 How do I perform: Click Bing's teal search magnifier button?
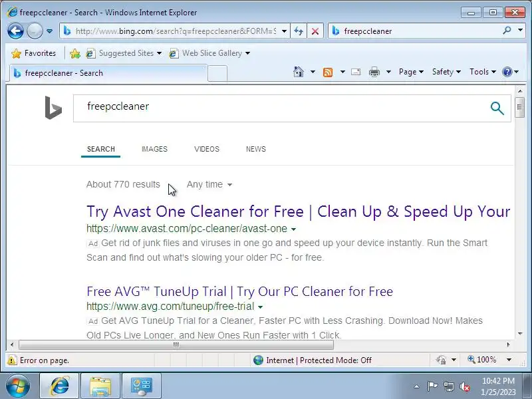(497, 108)
